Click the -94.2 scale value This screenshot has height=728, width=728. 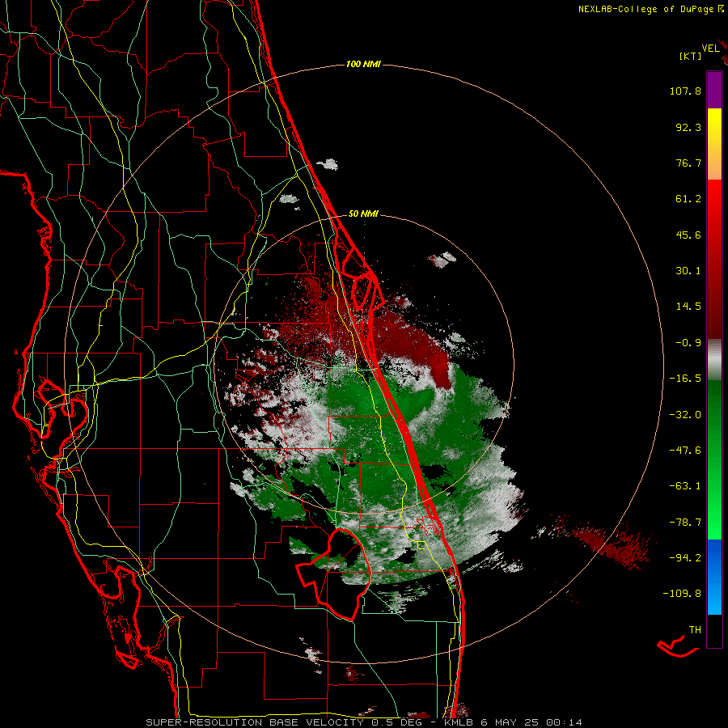[x=685, y=557]
